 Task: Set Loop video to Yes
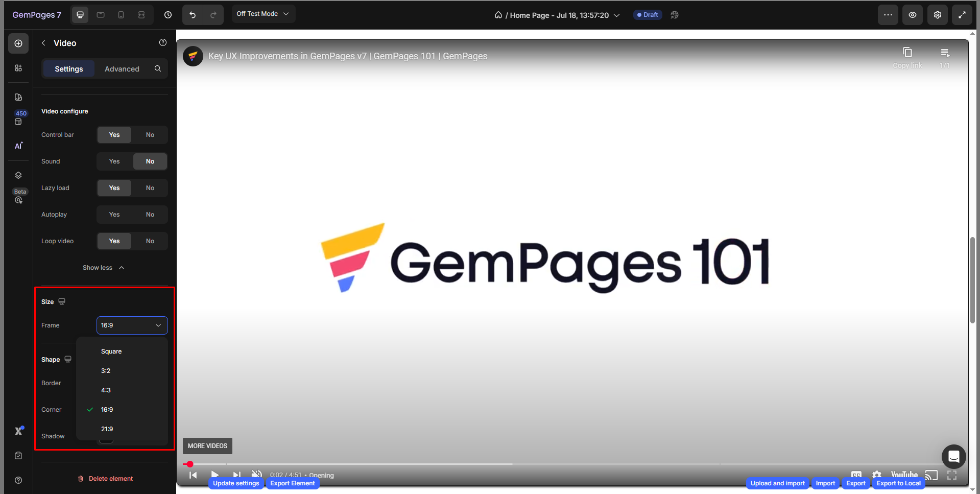(114, 241)
